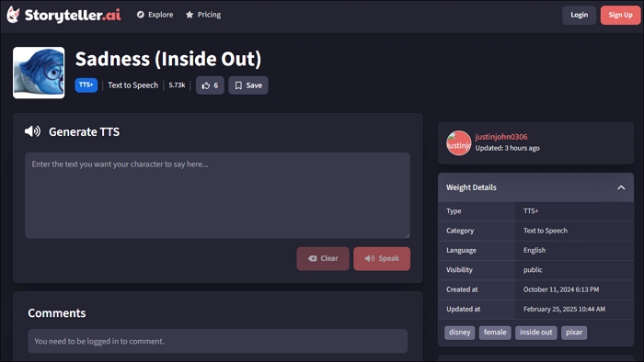
Task: Click the English language value
Action: coord(535,250)
